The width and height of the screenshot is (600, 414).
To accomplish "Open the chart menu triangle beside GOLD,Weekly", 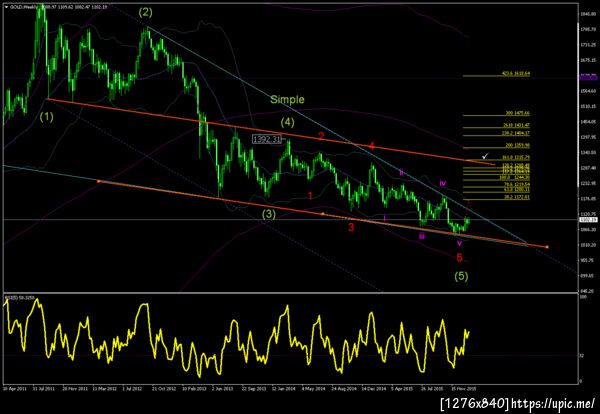I will [x=6, y=7].
